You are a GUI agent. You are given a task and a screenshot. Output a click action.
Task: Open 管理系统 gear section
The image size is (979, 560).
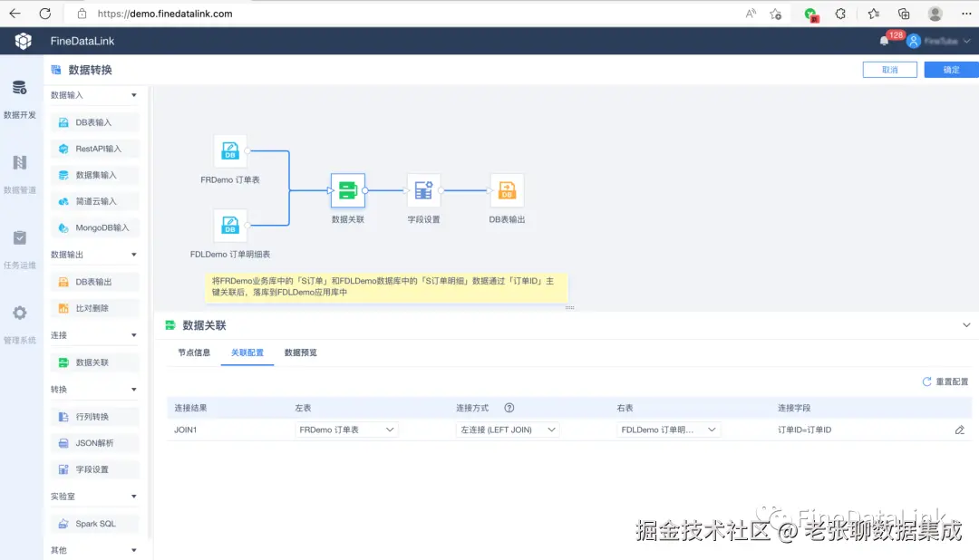coord(20,324)
